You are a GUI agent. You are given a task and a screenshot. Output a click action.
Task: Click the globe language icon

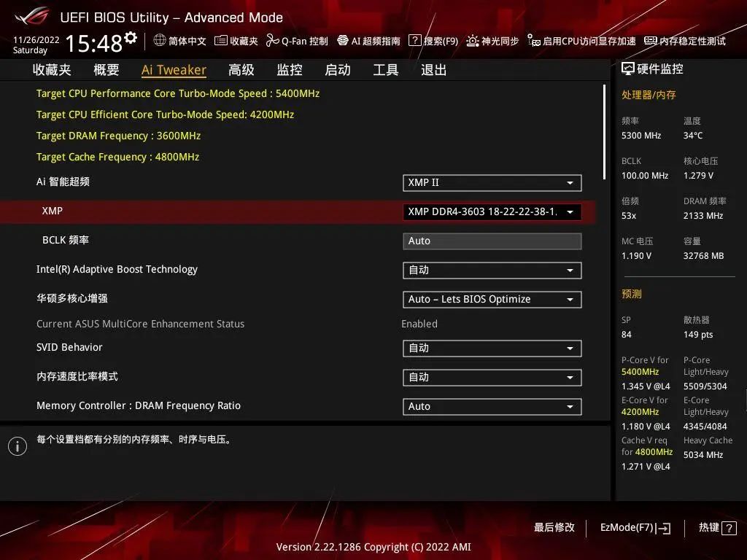(x=160, y=41)
